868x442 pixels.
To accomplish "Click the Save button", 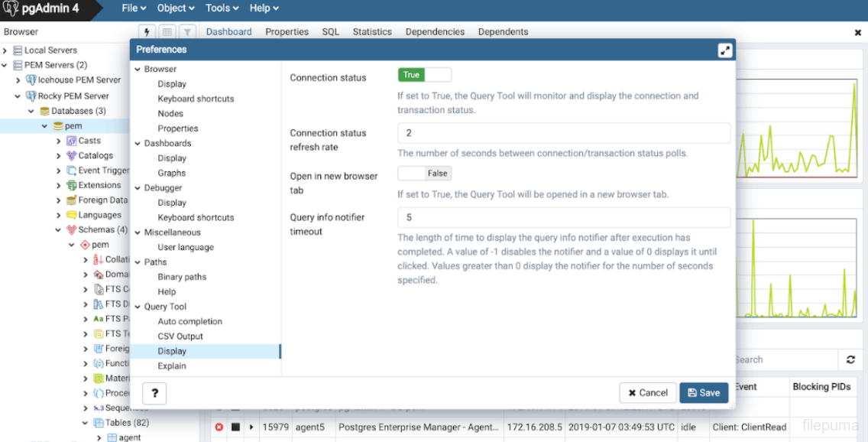I will tap(703, 393).
